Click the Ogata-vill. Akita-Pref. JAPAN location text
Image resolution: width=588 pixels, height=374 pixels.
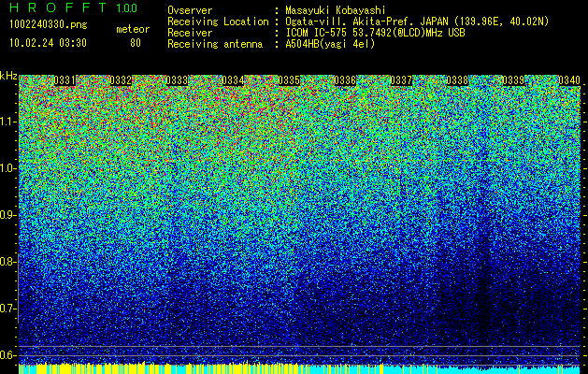tap(417, 22)
